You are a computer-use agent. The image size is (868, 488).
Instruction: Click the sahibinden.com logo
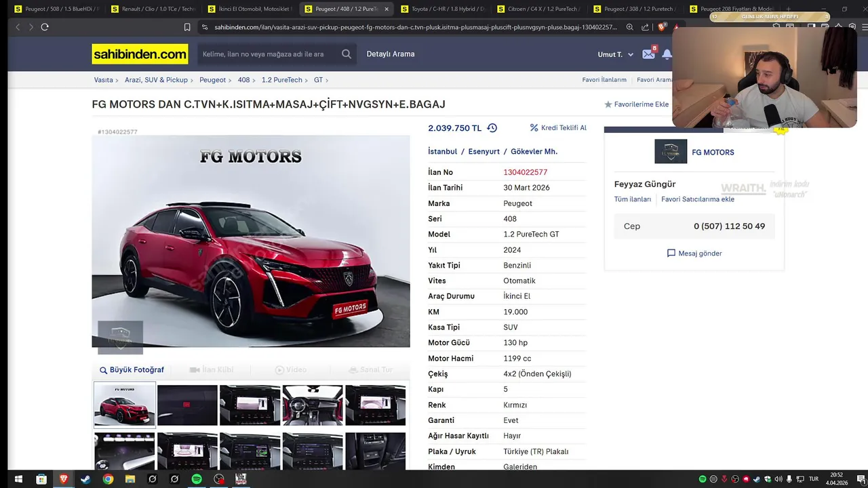pos(140,54)
